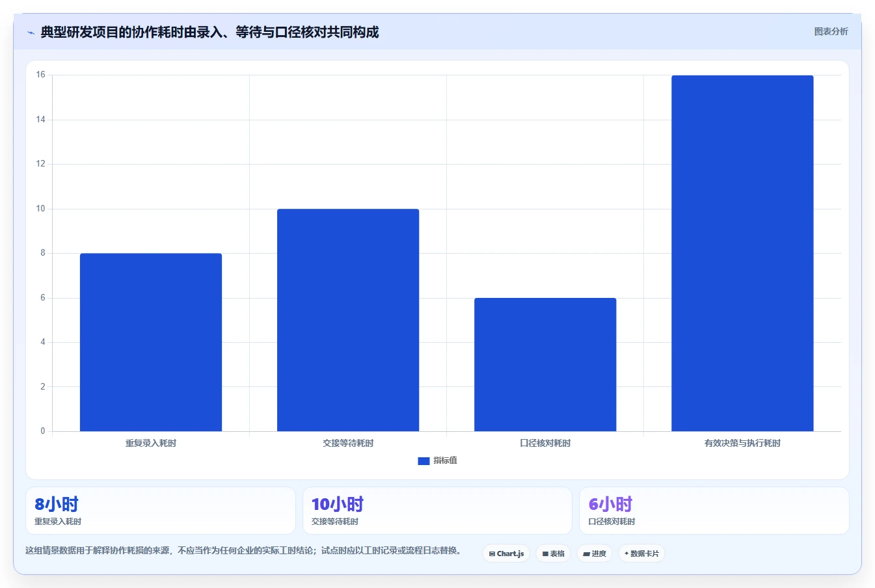
Task: Click 重复录入耗时 caption under 8小时
Action: pyautogui.click(x=58, y=522)
